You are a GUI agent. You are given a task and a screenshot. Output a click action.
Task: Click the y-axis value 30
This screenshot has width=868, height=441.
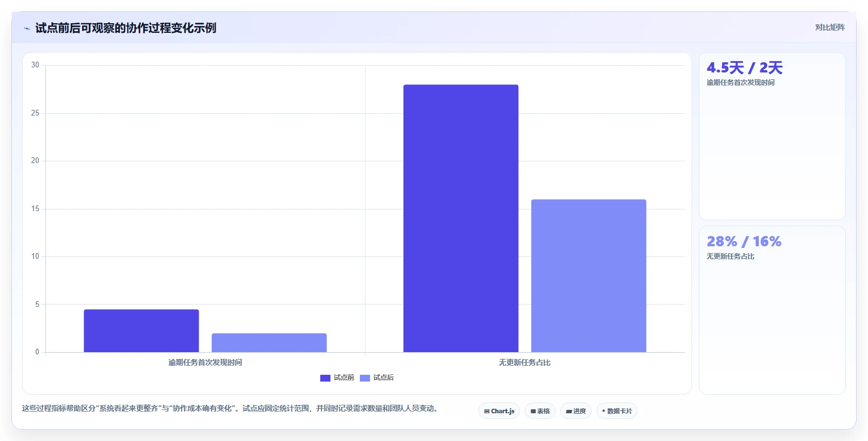35,65
